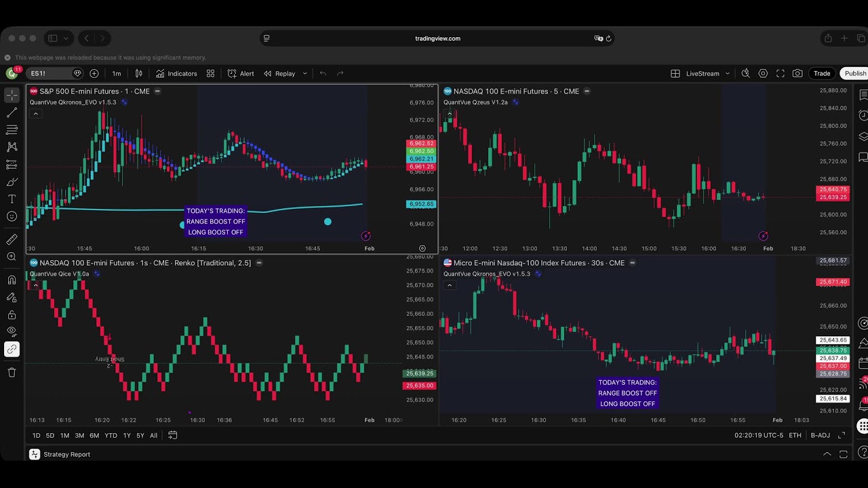Select the 1M date range
868x488 pixels.
[64, 435]
